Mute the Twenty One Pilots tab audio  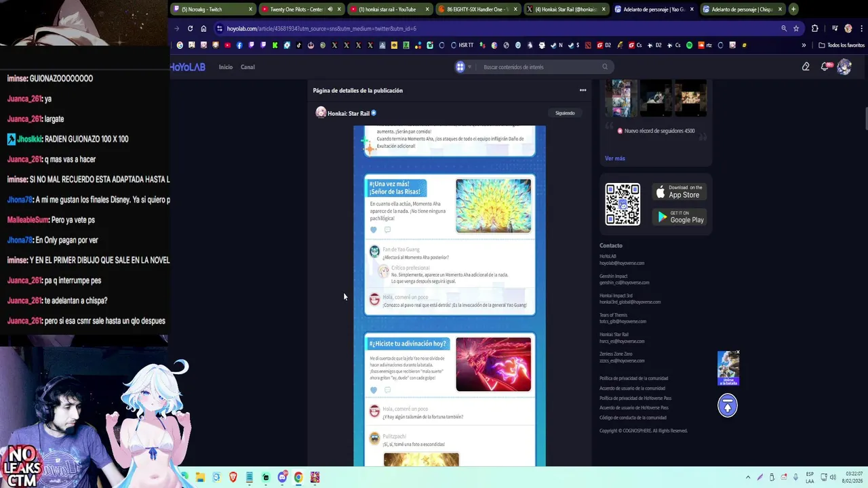click(x=330, y=9)
